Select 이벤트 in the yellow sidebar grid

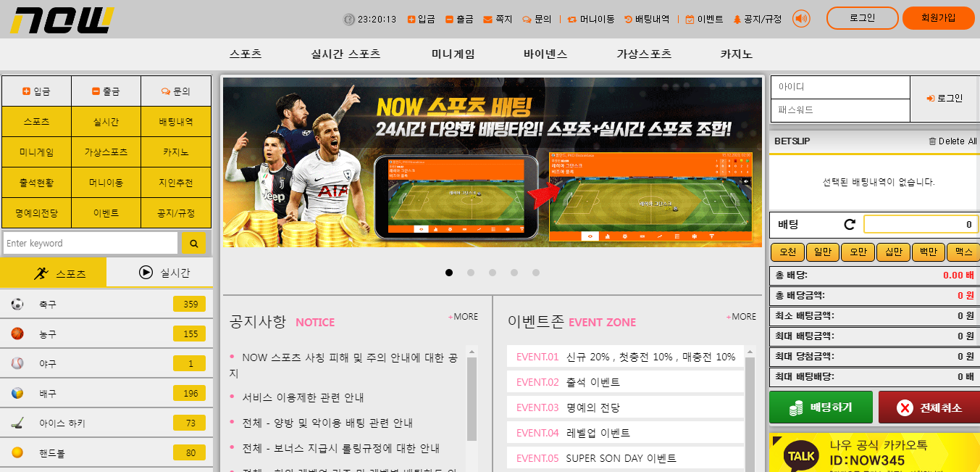[106, 213]
